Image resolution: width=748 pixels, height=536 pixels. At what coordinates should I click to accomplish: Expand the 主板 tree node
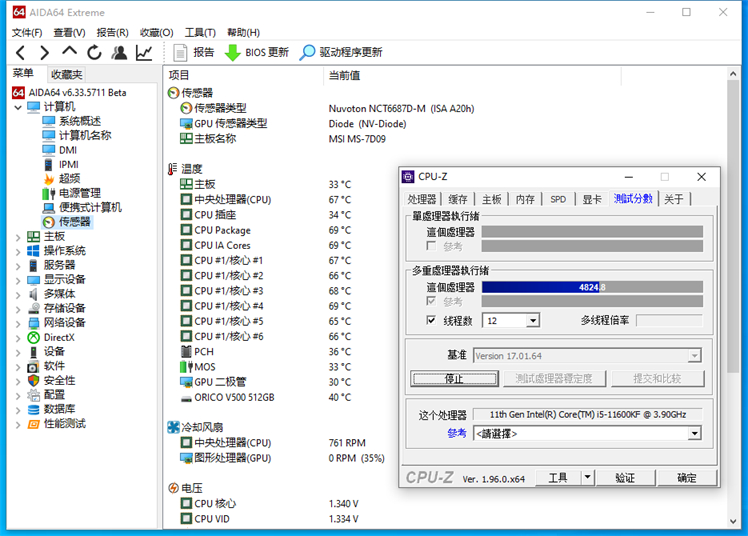click(18, 237)
